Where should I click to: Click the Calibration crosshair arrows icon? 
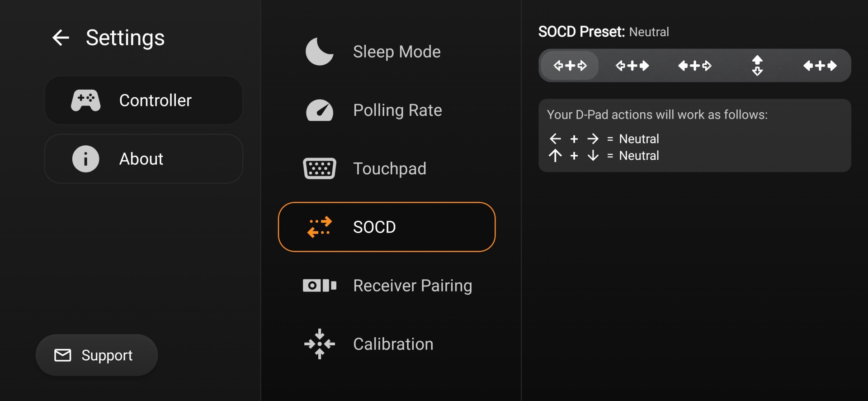(320, 344)
